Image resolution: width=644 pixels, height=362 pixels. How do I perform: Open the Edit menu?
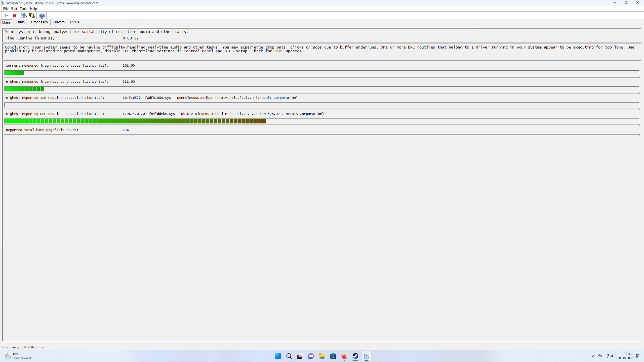point(14,9)
